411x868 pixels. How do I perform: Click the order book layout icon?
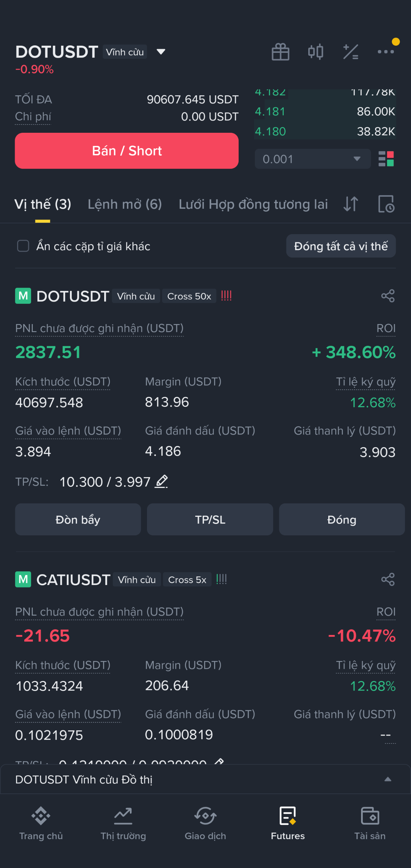[386, 159]
